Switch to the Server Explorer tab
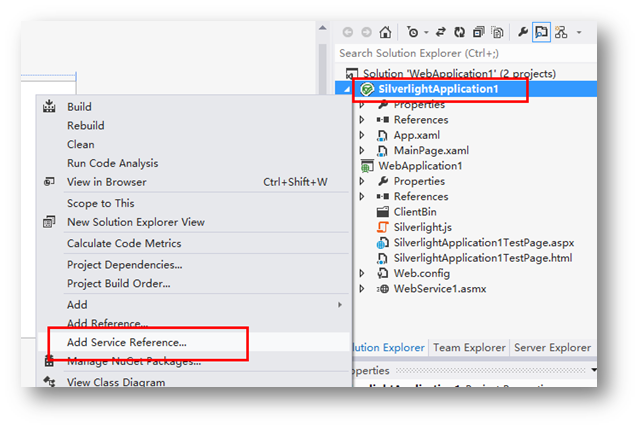The height and width of the screenshot is (429, 639). coord(552,348)
